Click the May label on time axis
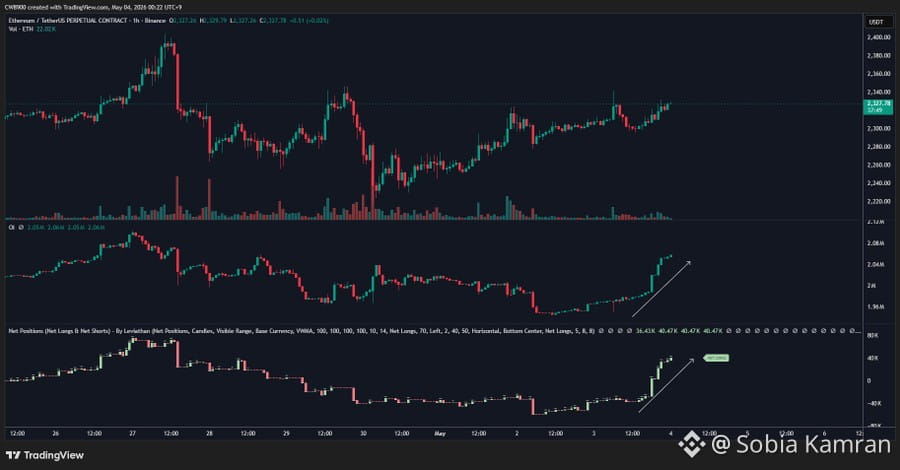Screen dimensions: 900x470 tap(440, 434)
